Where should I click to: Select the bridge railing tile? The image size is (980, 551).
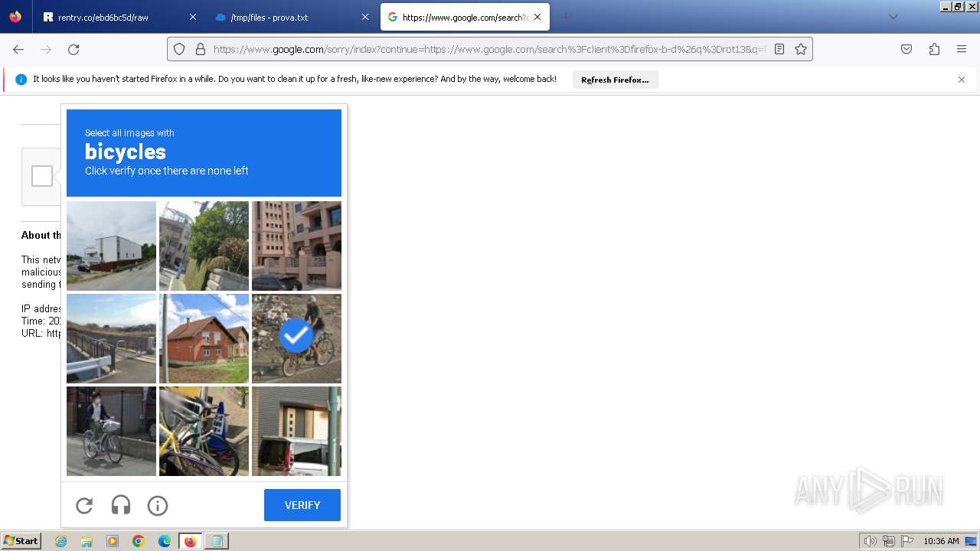[111, 338]
